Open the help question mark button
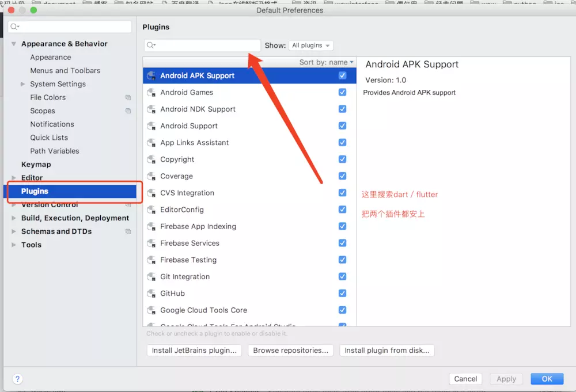The width and height of the screenshot is (576, 392). [17, 379]
